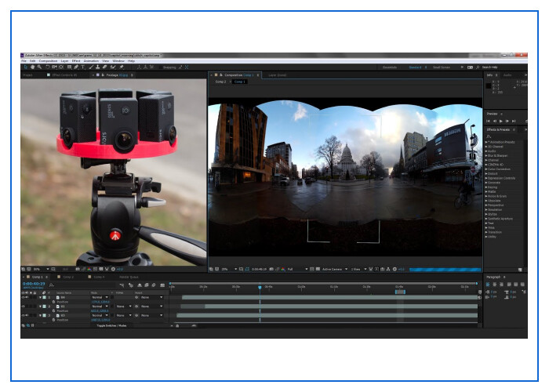
Task: Open the Animation menu
Action: tap(91, 61)
